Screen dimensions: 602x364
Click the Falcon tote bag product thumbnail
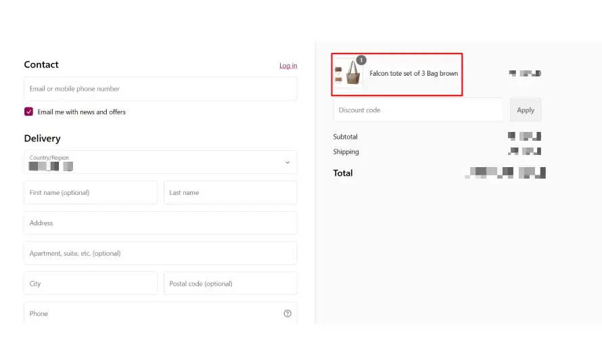pos(348,73)
